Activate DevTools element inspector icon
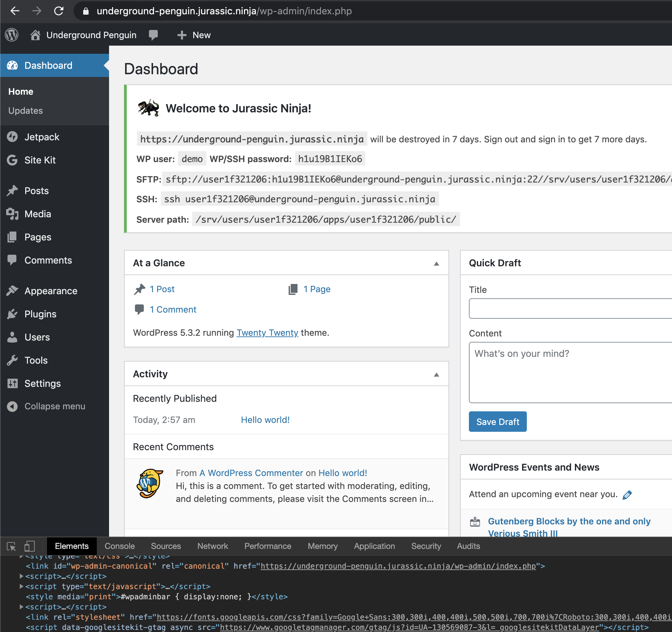Image resolution: width=672 pixels, height=632 pixels. 11,546
